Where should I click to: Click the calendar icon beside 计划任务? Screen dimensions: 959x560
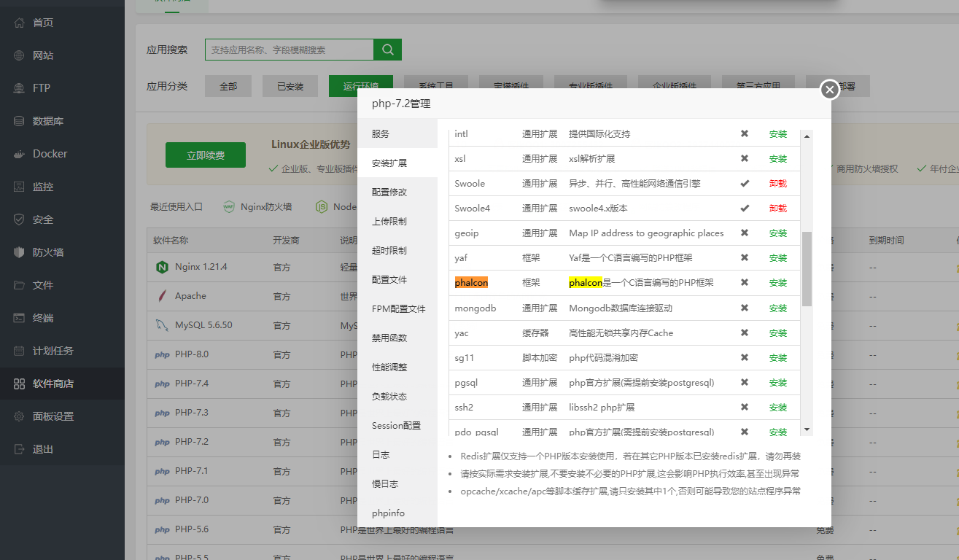(20, 351)
